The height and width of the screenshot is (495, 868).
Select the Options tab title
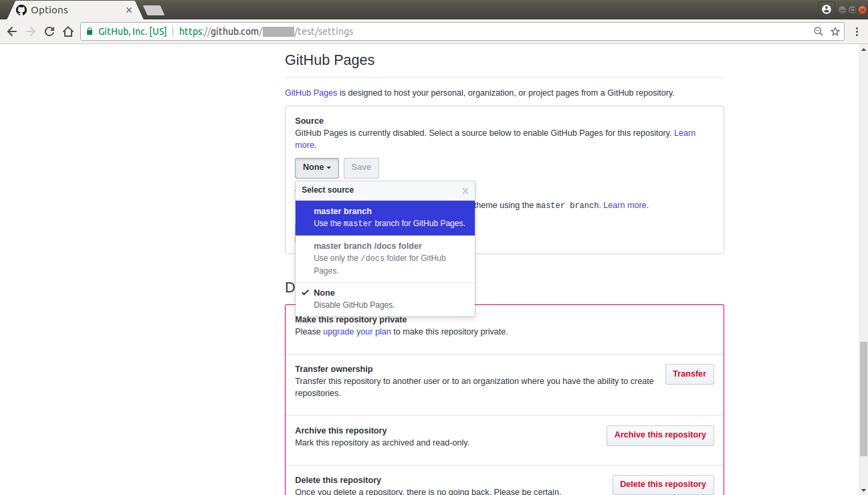point(49,10)
